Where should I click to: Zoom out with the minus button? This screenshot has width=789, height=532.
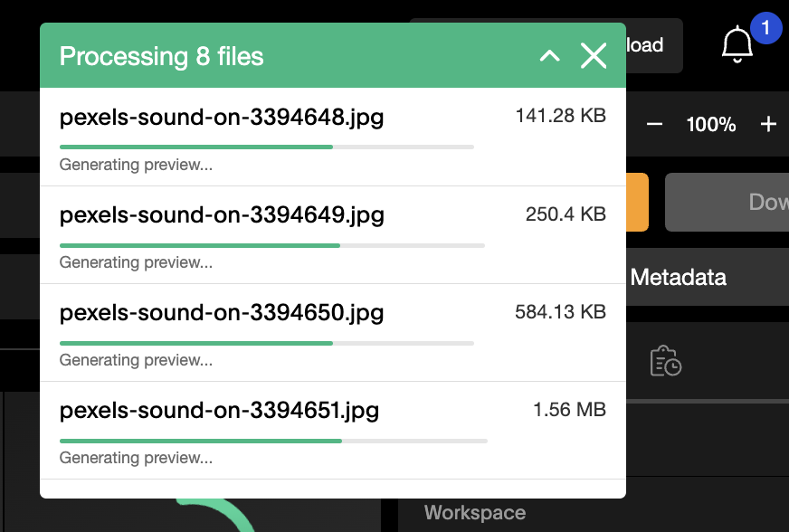pyautogui.click(x=654, y=124)
